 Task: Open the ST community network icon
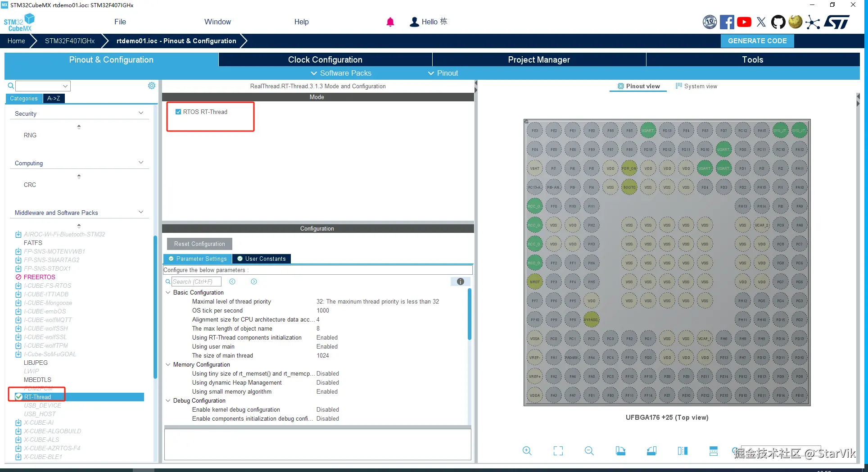[x=813, y=22]
